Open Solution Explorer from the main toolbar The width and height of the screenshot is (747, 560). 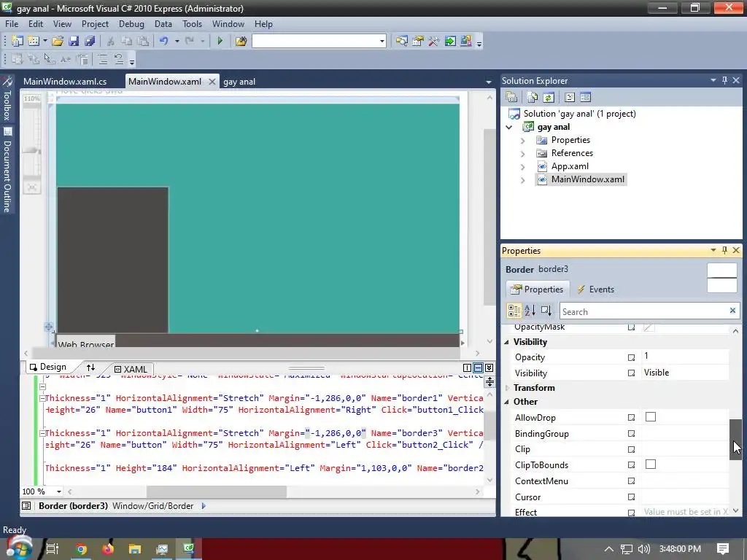[402, 42]
